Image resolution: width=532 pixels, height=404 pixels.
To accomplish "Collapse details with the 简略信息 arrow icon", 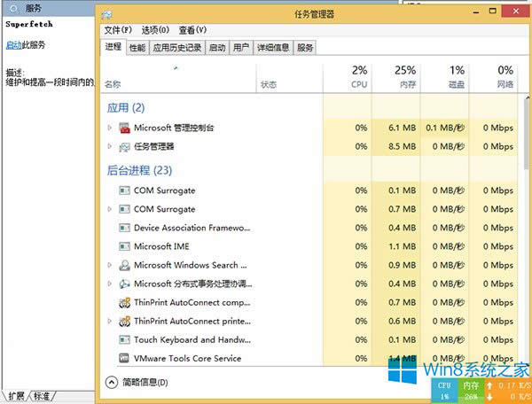I will pos(112,383).
